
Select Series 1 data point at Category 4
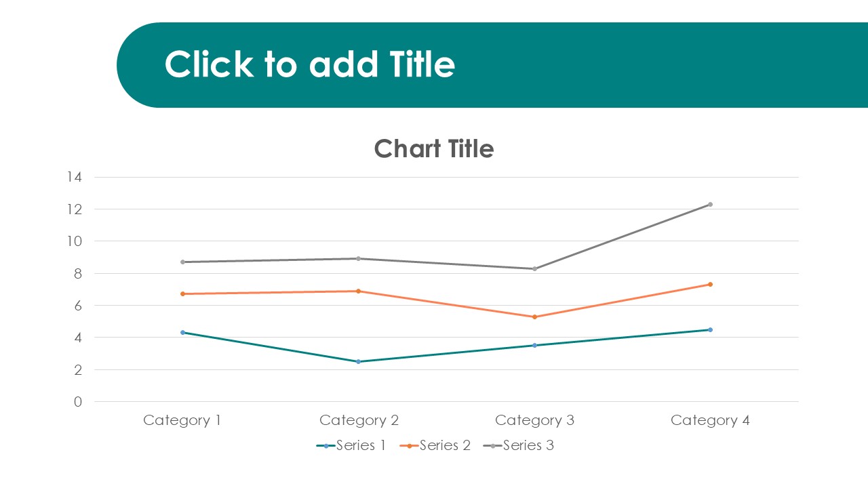(x=710, y=329)
